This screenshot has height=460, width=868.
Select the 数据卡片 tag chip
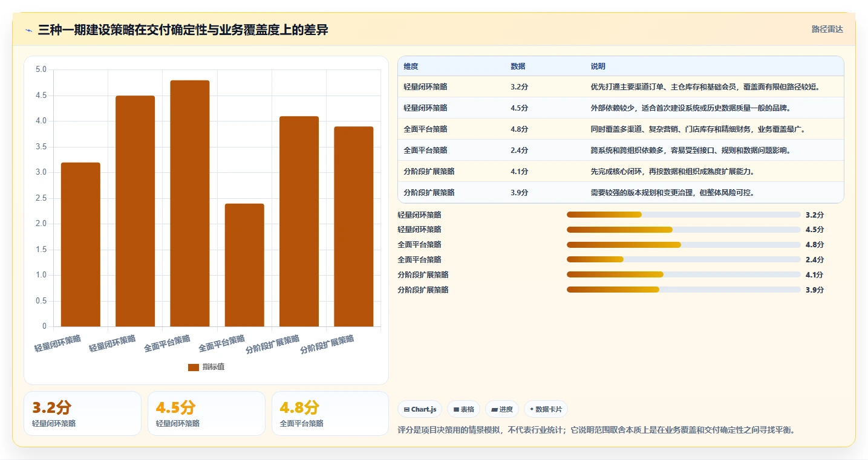546,409
